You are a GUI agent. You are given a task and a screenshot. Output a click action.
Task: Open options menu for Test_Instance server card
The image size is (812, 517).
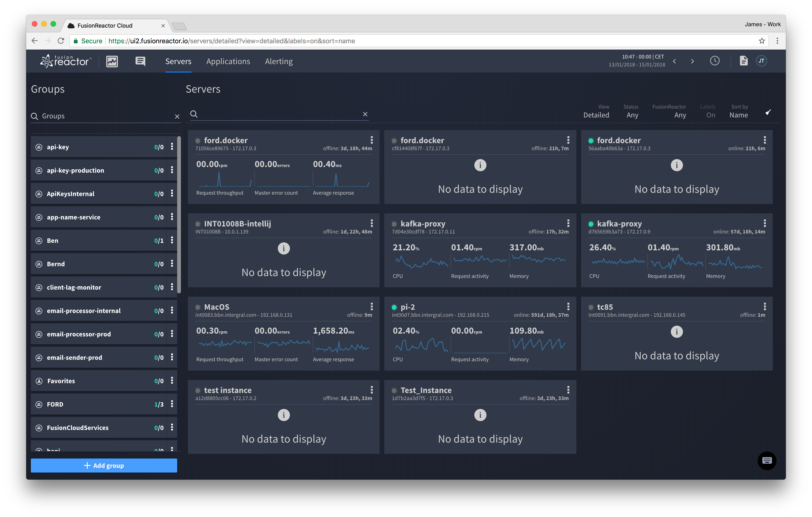568,390
